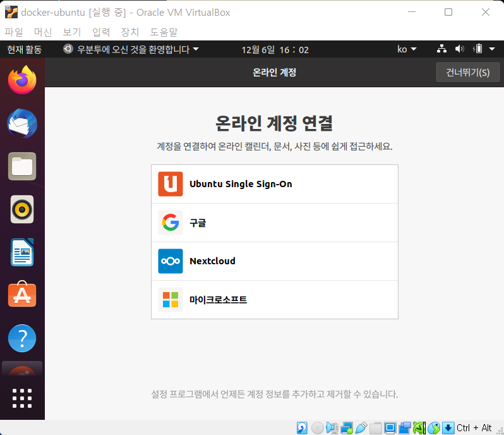
Task: Open the 우분투에 오신 것을 환영합니다 app menu
Action: coord(131,49)
